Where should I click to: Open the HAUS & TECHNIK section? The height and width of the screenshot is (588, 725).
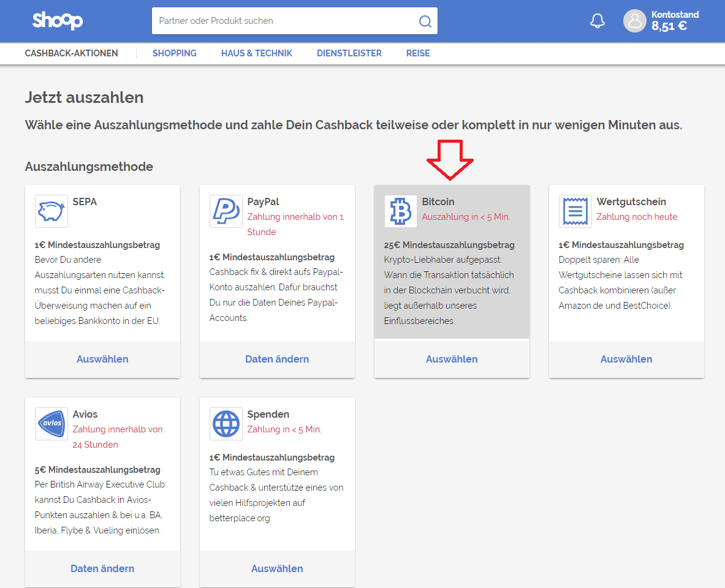coord(257,53)
